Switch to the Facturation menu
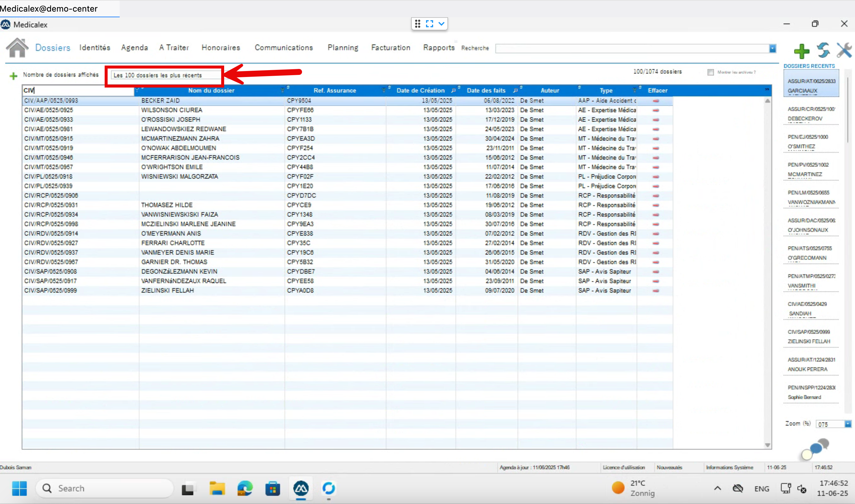 click(390, 48)
